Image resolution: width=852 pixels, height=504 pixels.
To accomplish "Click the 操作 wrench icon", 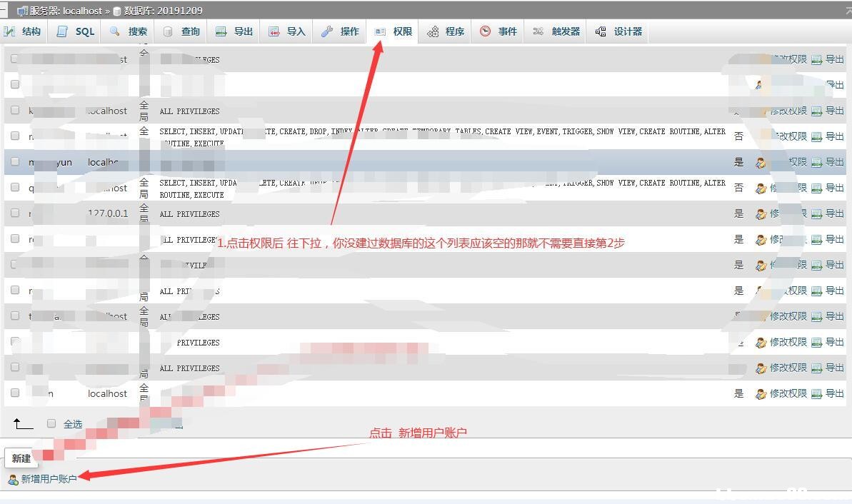I will click(327, 31).
